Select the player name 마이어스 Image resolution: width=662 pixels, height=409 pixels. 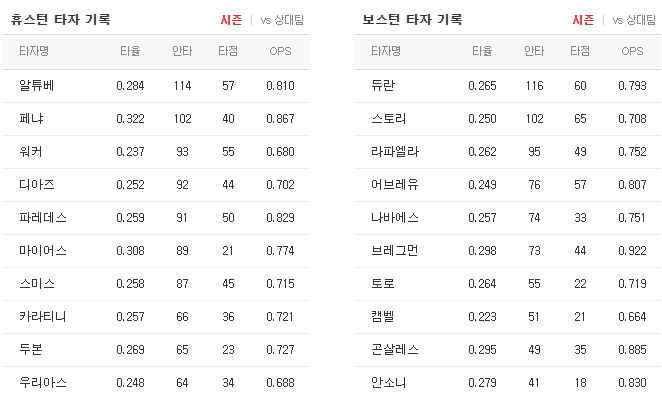point(43,251)
